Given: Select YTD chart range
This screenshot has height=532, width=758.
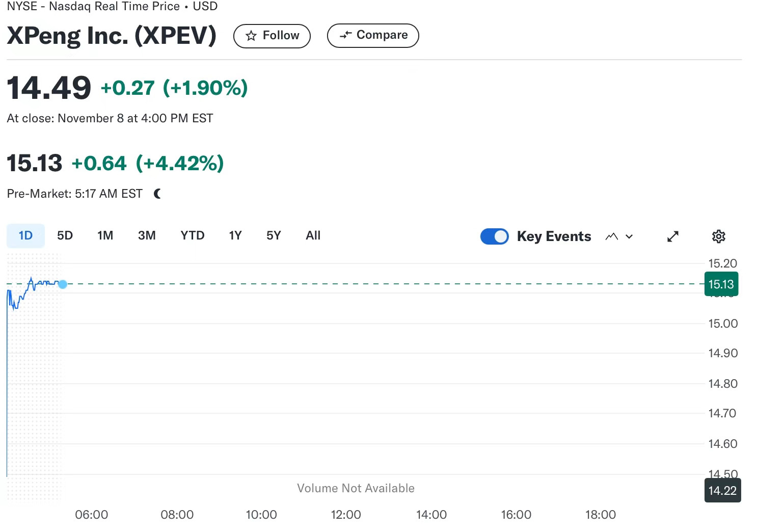Looking at the screenshot, I should click(193, 235).
